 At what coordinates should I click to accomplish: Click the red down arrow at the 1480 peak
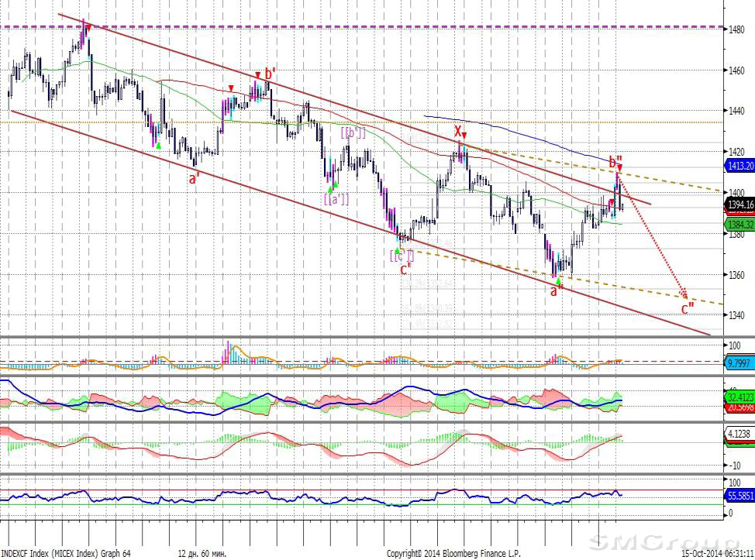pyautogui.click(x=88, y=29)
